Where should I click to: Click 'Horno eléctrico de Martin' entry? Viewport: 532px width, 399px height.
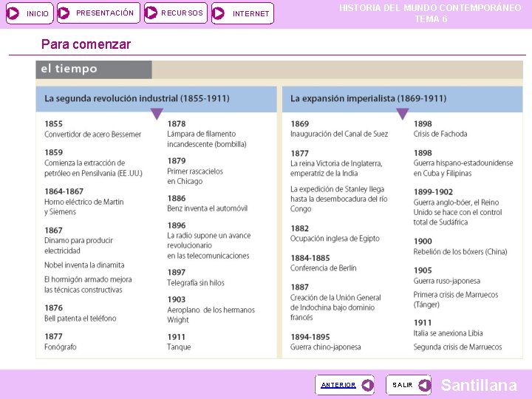[x=84, y=207]
